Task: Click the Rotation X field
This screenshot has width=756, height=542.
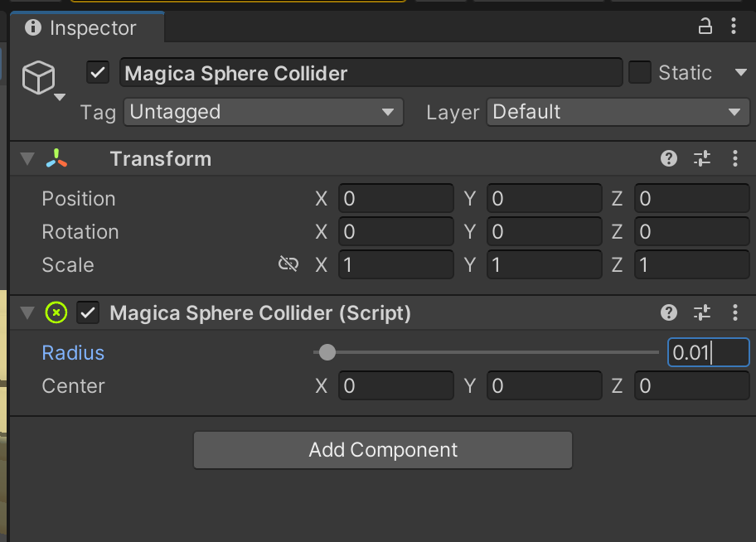Action: pyautogui.click(x=396, y=231)
